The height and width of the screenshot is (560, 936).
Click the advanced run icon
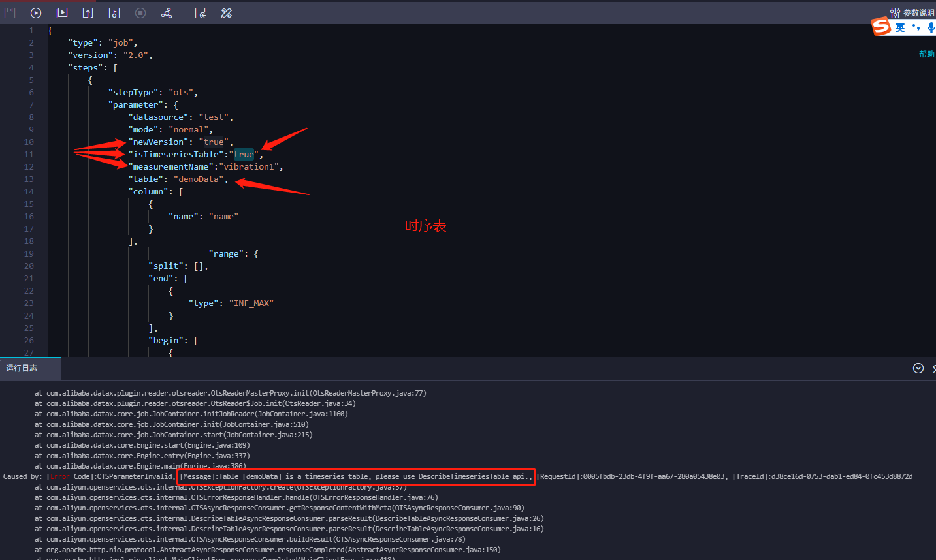(x=62, y=12)
